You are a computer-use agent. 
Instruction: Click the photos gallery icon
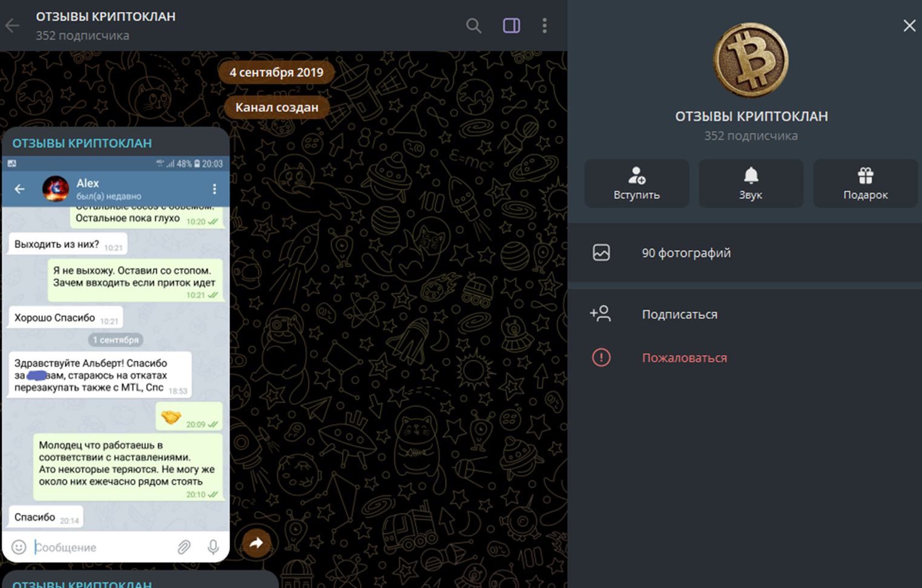pyautogui.click(x=601, y=253)
